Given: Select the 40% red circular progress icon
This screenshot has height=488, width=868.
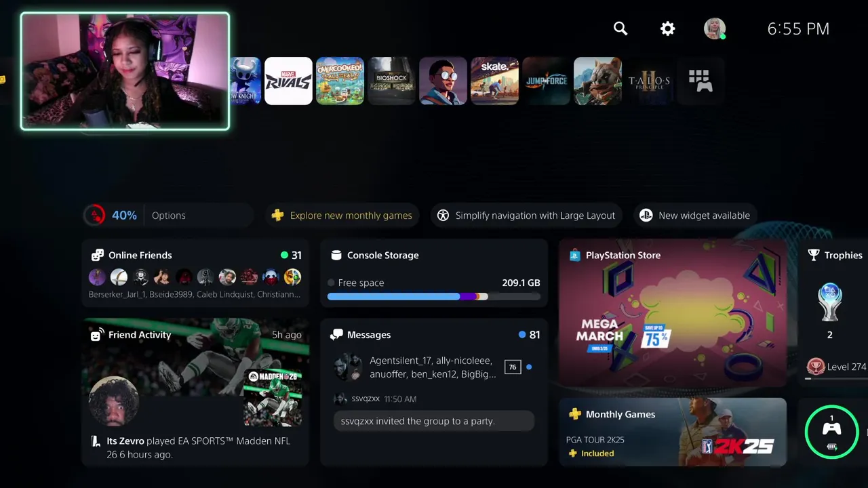Looking at the screenshot, I should [94, 216].
